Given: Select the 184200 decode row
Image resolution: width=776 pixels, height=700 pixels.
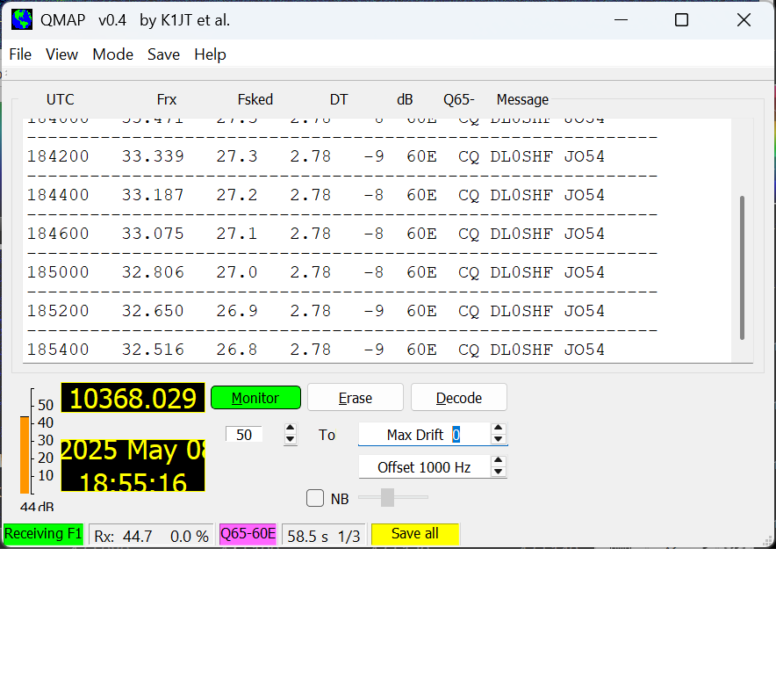Looking at the screenshot, I should coord(316,156).
